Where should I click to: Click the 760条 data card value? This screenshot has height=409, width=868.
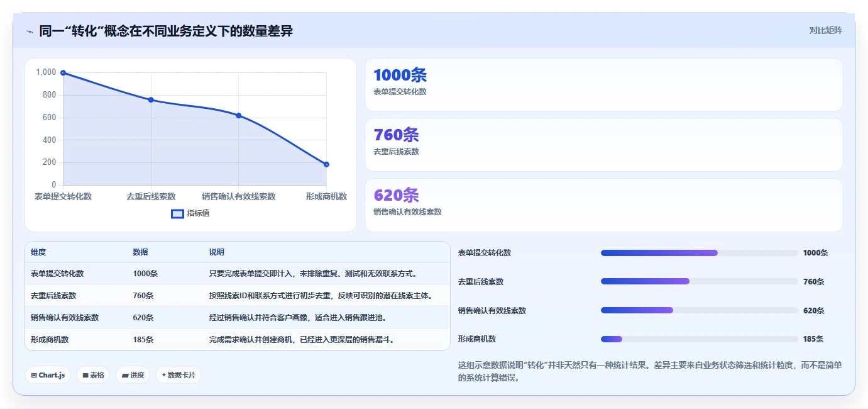[396, 135]
